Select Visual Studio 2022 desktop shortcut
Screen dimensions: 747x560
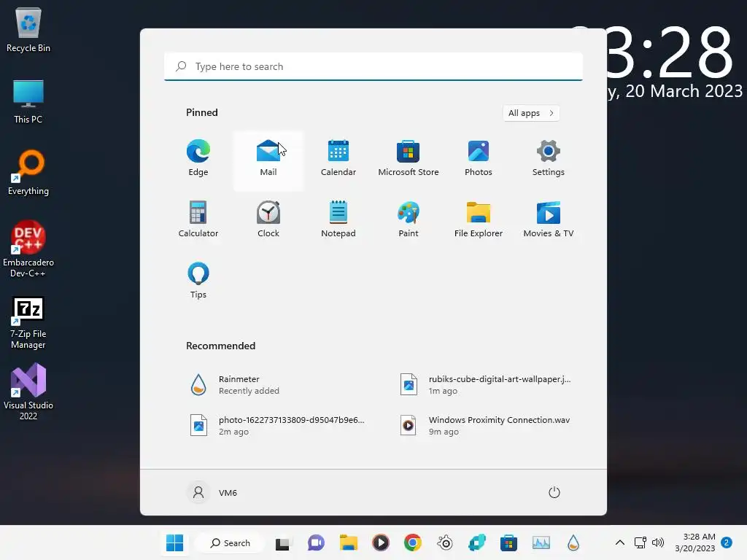tap(28, 392)
